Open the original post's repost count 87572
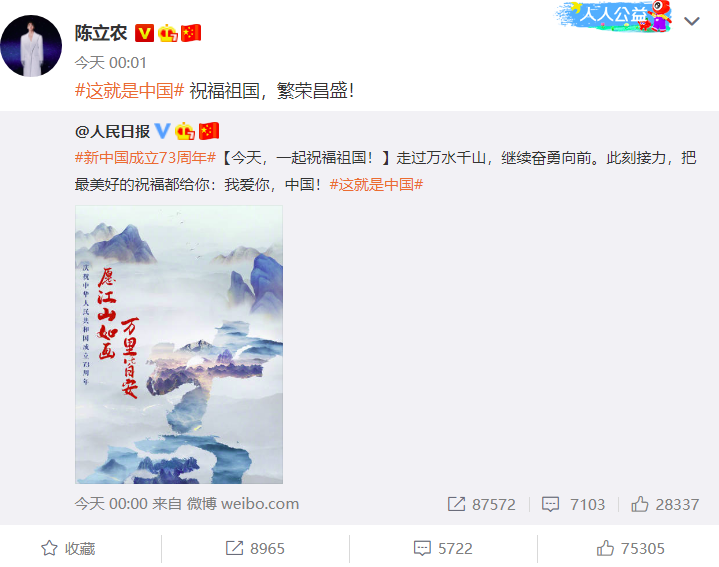This screenshot has height=567, width=719. click(x=482, y=504)
